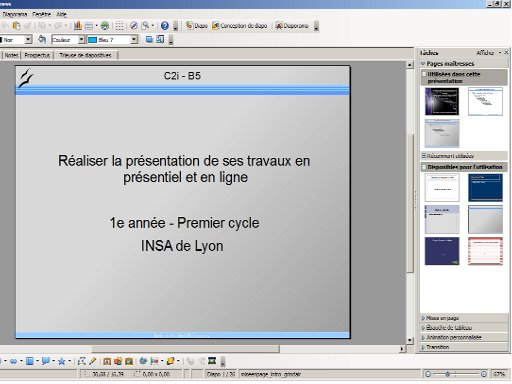Insert image from file icon
512x384 pixels.
coord(118,361)
